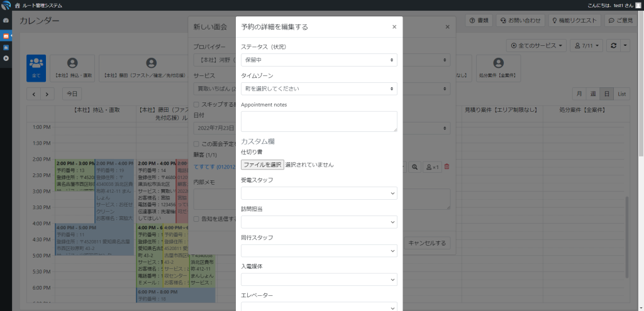Close the 予約の詳細を編集する dialog
Screen dimensions: 644x311
(x=394, y=27)
